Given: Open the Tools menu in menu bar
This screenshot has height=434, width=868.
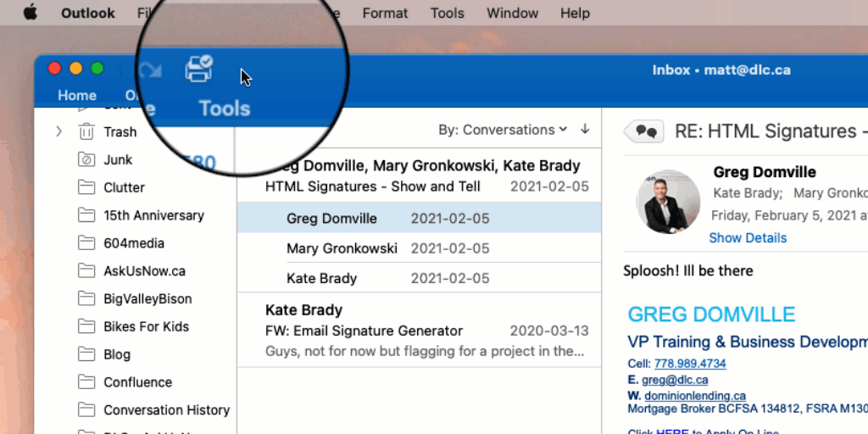Looking at the screenshot, I should tap(448, 13).
